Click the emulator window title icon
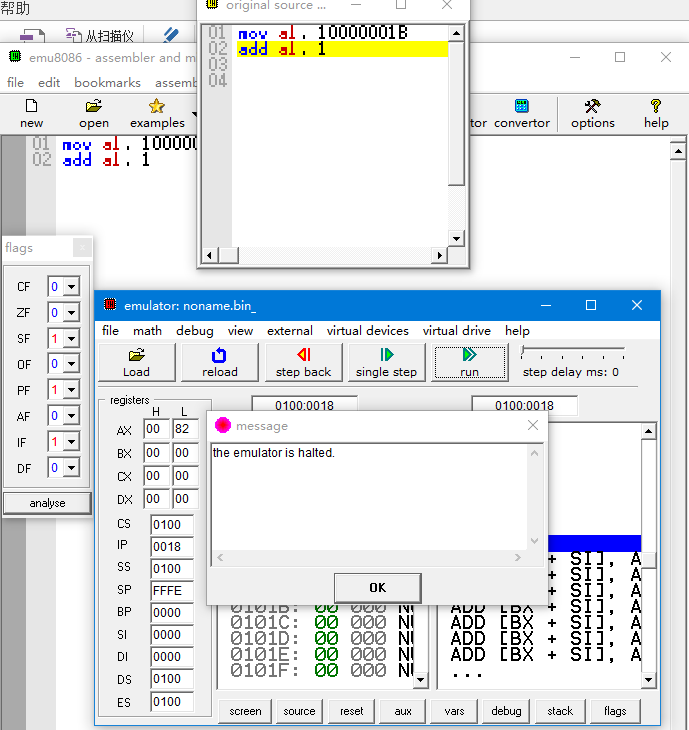This screenshot has height=730, width=689. (110, 304)
